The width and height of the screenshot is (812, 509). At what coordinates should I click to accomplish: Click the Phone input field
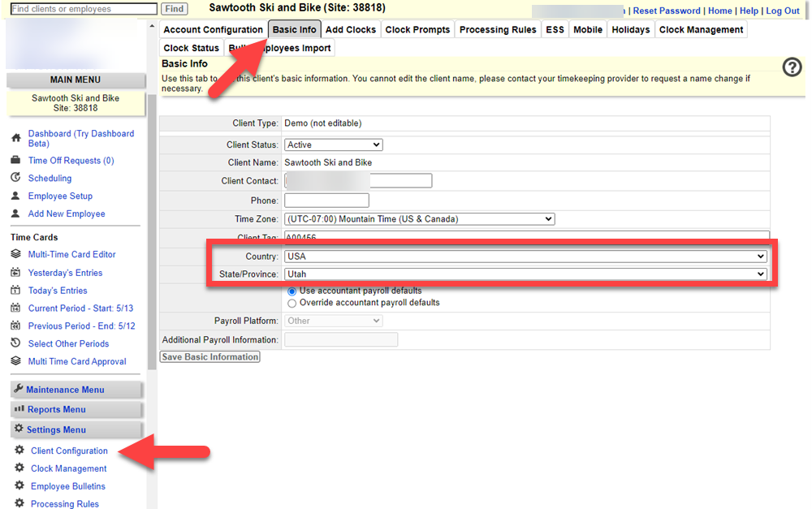326,201
